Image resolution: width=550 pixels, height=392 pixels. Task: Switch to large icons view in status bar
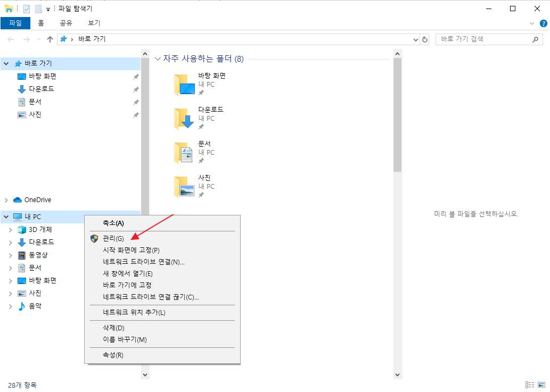pyautogui.click(x=541, y=385)
